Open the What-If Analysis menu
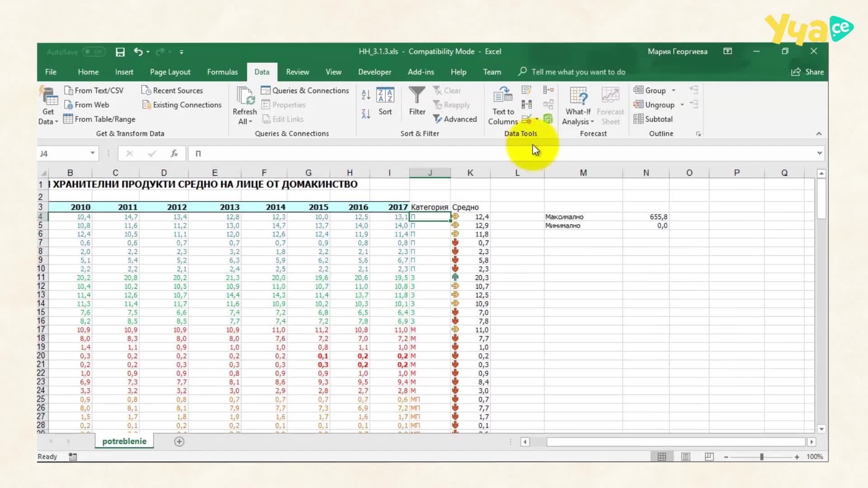The height and width of the screenshot is (488, 868). click(x=578, y=106)
